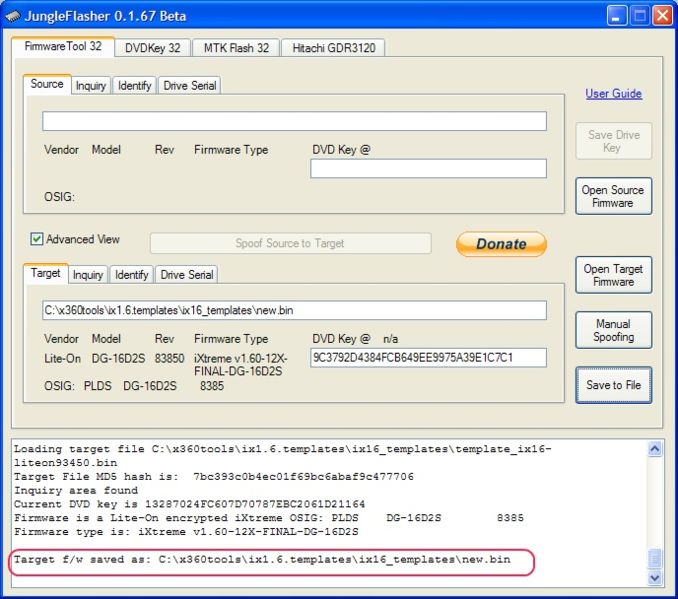This screenshot has width=678, height=599.
Task: Click the iXtreme v1.60-12X firmware type text
Action: (240, 365)
